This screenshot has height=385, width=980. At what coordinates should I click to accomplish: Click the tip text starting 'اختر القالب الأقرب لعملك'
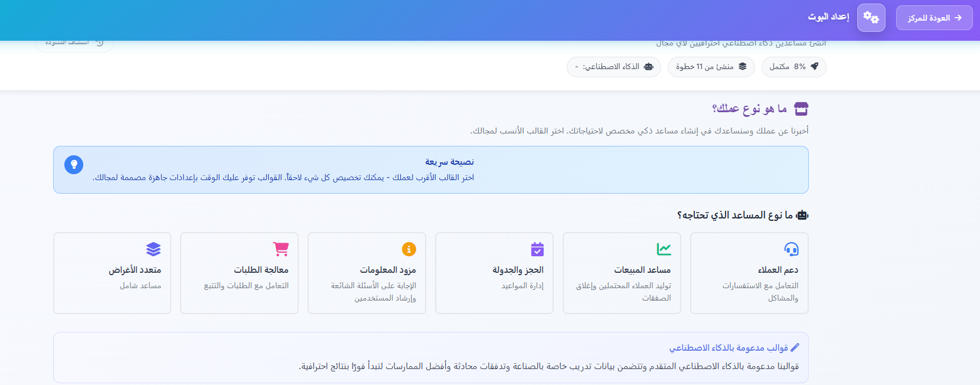283,177
